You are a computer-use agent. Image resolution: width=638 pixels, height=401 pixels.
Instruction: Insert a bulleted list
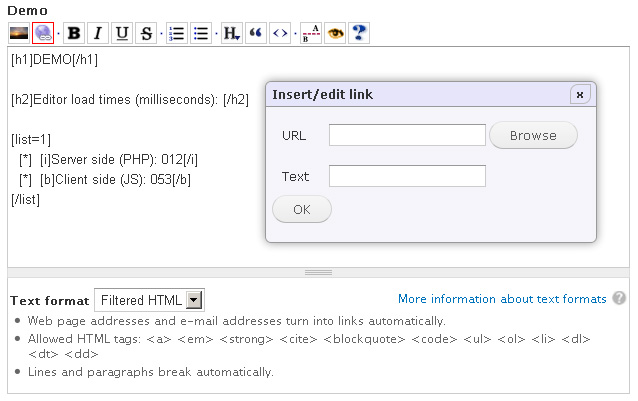201,33
